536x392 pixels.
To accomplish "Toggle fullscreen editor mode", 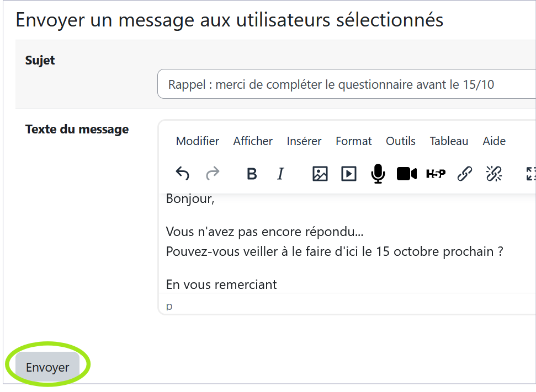I will 530,174.
